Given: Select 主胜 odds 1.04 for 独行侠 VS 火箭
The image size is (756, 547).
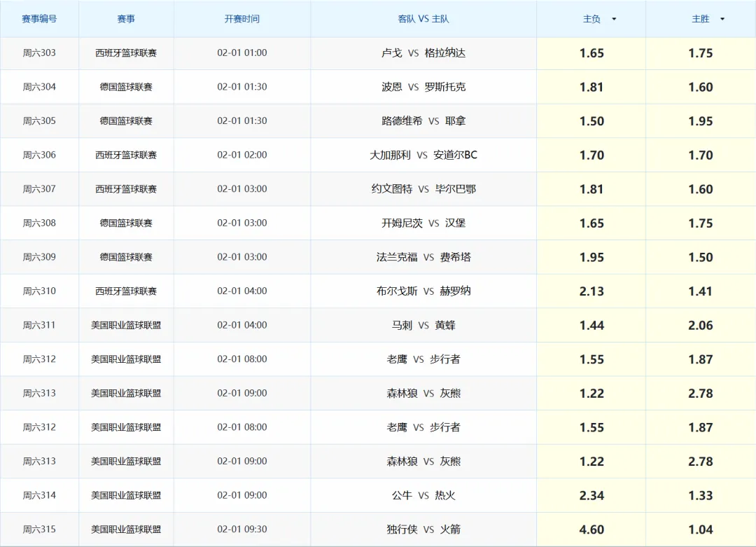Looking at the screenshot, I should click(700, 529).
